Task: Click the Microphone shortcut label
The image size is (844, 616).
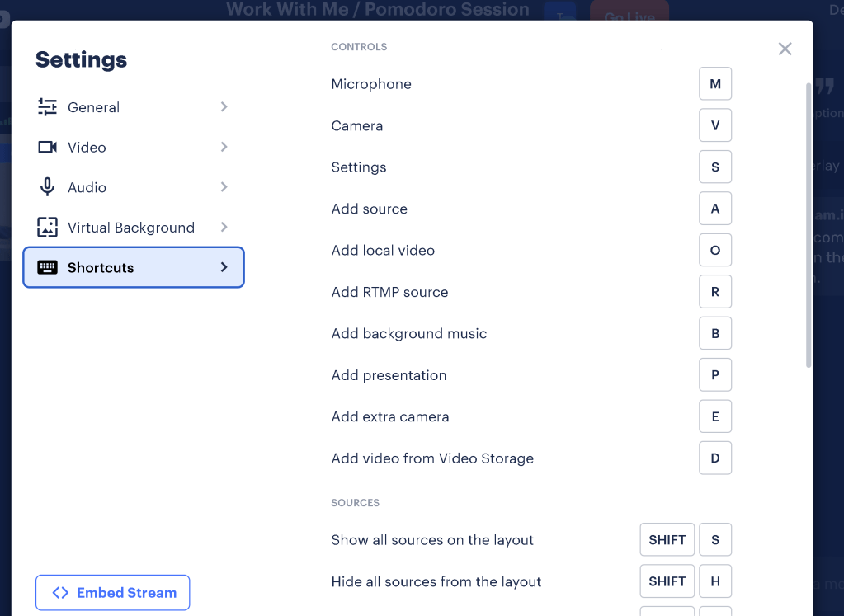Action: coord(371,84)
